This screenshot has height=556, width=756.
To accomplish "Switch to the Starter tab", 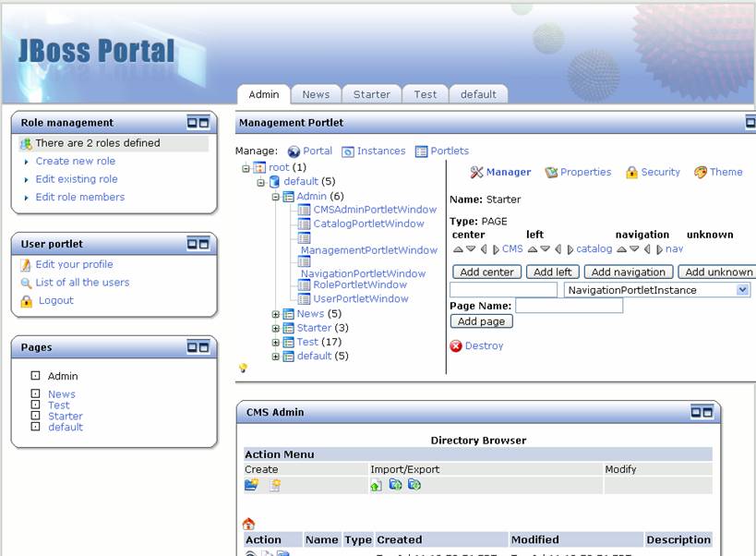I will 372,94.
